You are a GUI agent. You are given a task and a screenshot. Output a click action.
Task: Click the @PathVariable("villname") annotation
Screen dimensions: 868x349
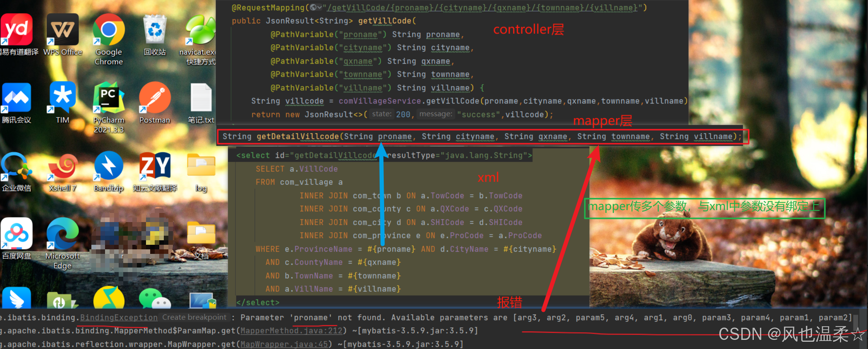(x=331, y=88)
